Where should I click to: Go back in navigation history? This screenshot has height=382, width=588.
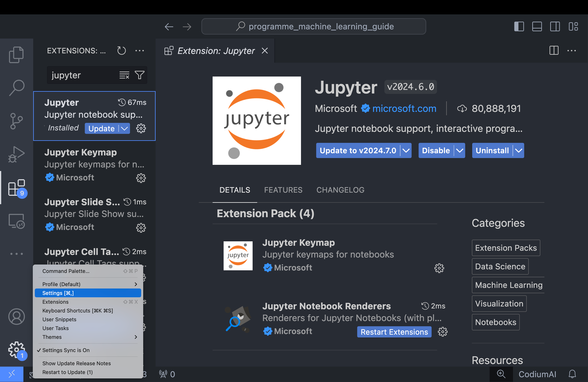tap(169, 27)
